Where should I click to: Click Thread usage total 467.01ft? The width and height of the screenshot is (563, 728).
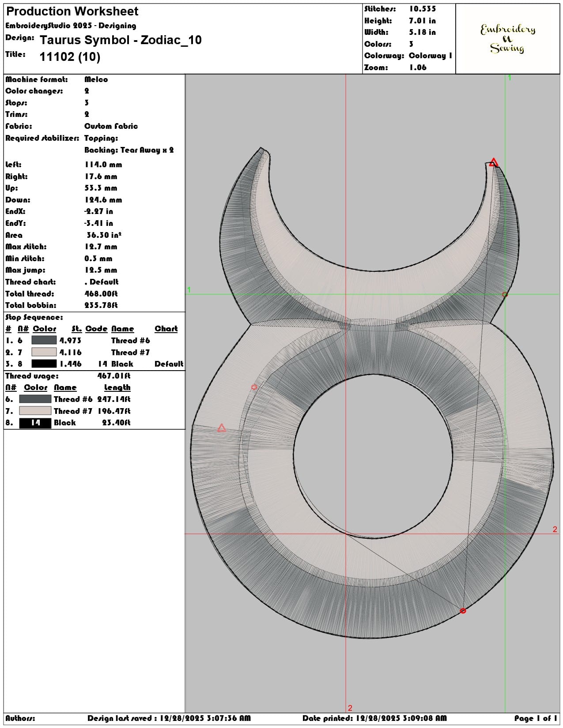[x=114, y=376]
